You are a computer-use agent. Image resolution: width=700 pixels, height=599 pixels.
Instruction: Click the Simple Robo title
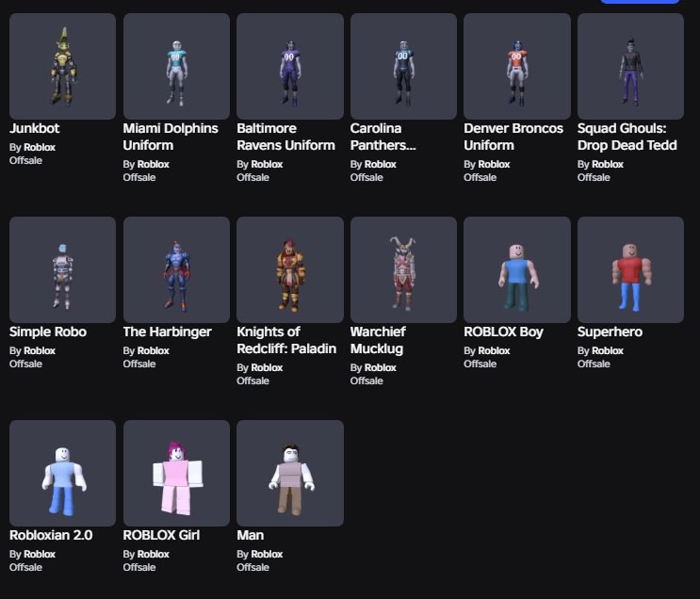pos(48,332)
